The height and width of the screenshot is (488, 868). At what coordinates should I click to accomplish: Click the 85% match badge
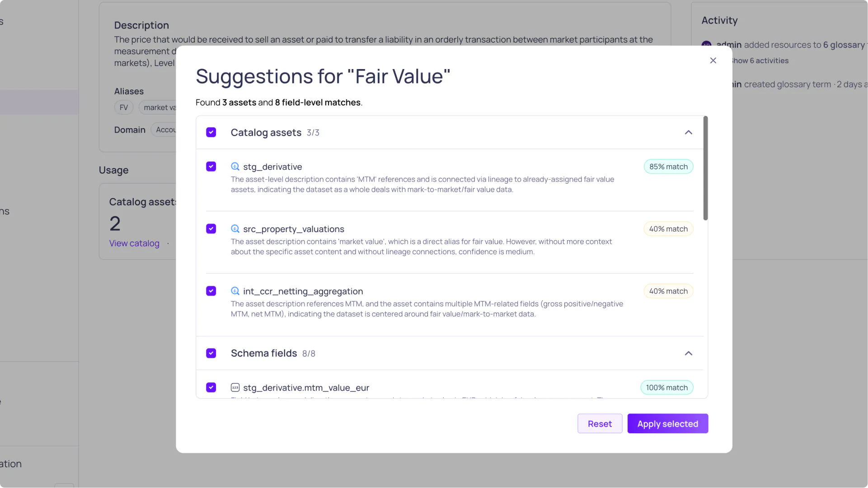pyautogui.click(x=668, y=167)
